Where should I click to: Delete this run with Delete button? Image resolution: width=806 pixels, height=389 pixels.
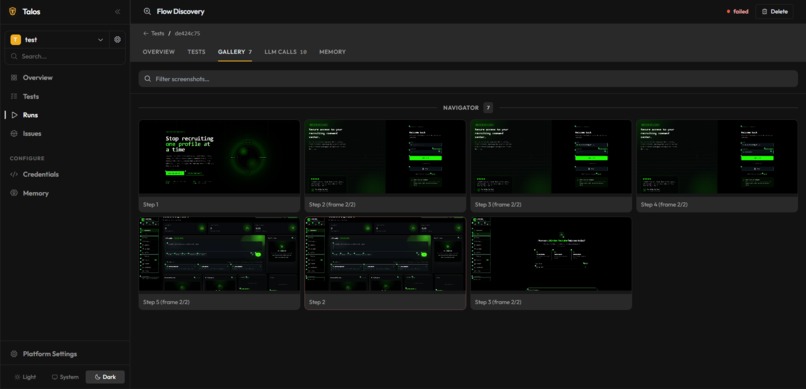tap(774, 11)
